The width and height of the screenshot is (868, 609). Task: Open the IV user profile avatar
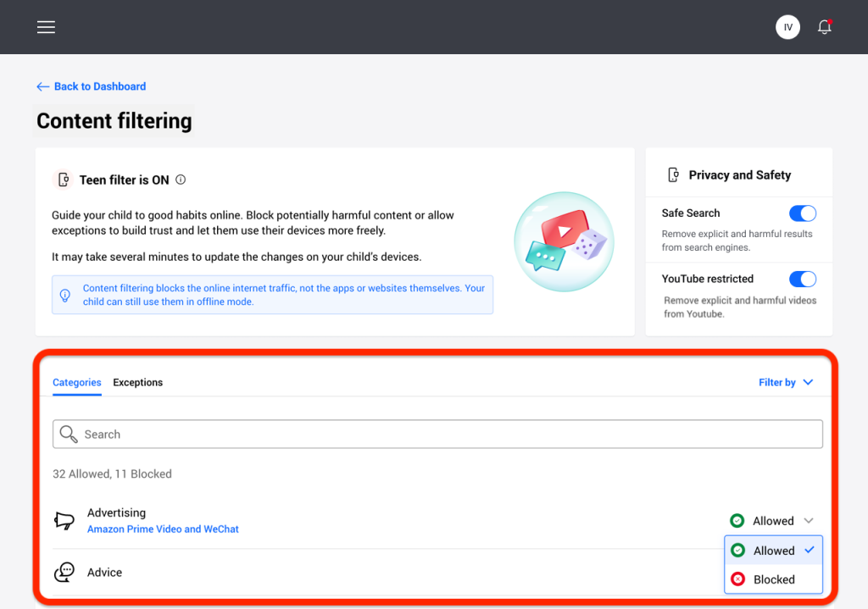click(x=787, y=27)
